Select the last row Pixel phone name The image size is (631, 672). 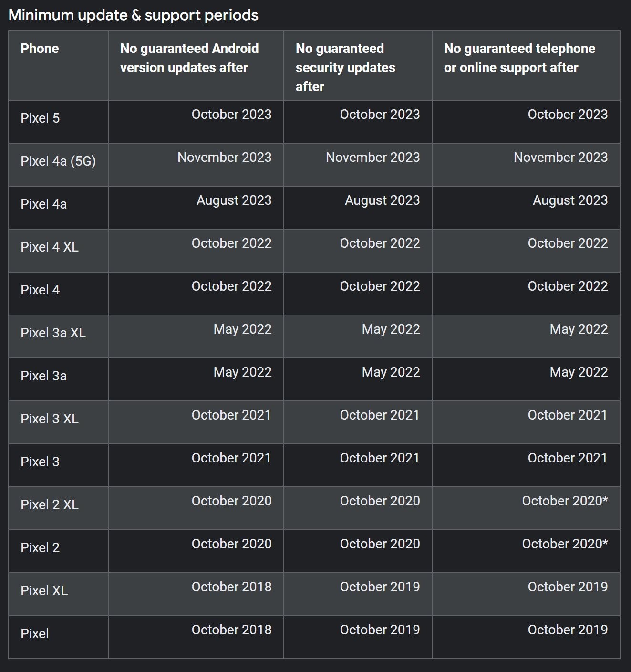pyautogui.click(x=35, y=634)
